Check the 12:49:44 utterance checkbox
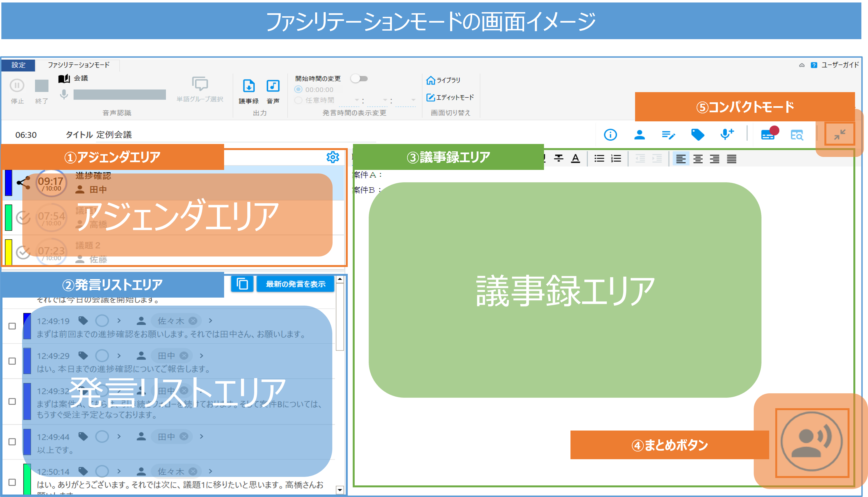This screenshot has width=868, height=497. click(12, 442)
